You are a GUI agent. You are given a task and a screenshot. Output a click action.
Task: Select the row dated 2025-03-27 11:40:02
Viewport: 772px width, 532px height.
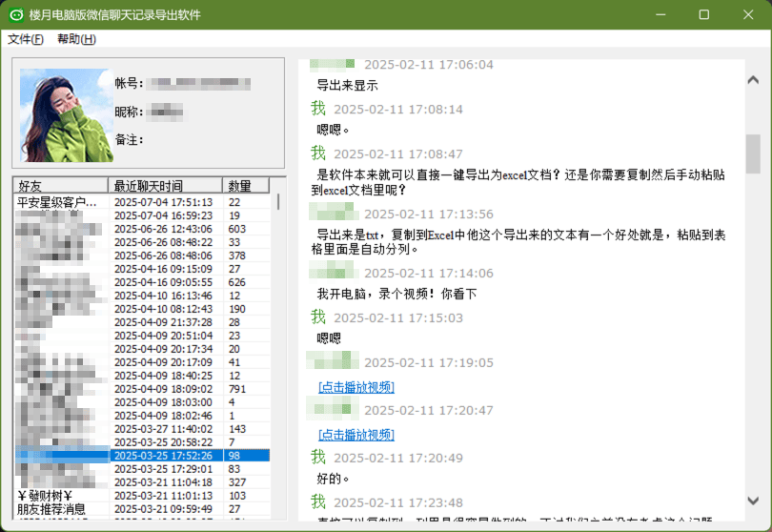point(142,429)
